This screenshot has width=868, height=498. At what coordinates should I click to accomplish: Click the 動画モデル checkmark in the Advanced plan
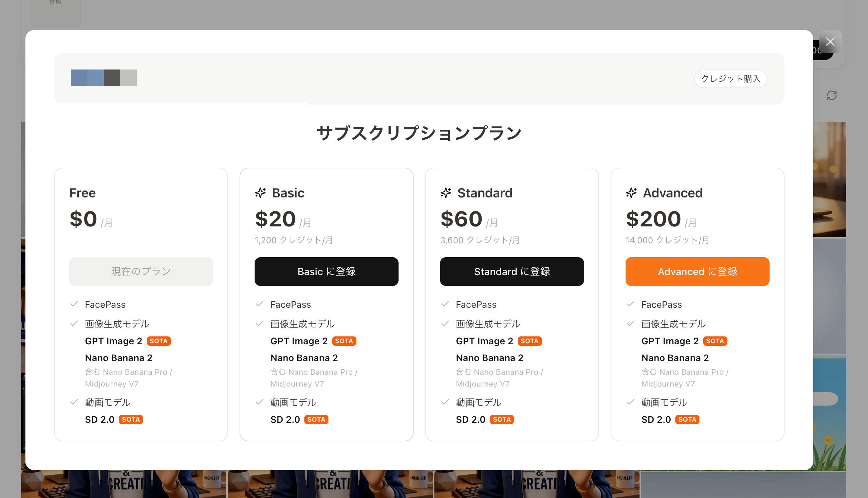coord(631,402)
